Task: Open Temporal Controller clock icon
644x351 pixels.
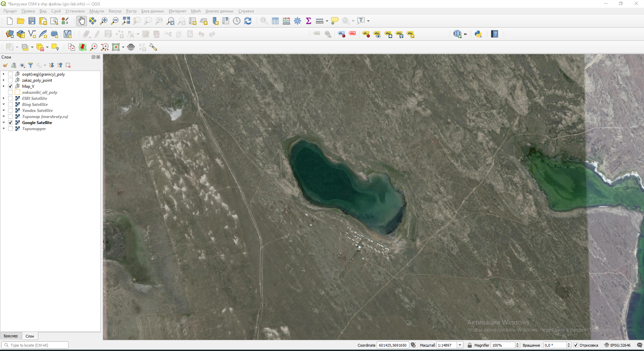Action: pos(237,21)
